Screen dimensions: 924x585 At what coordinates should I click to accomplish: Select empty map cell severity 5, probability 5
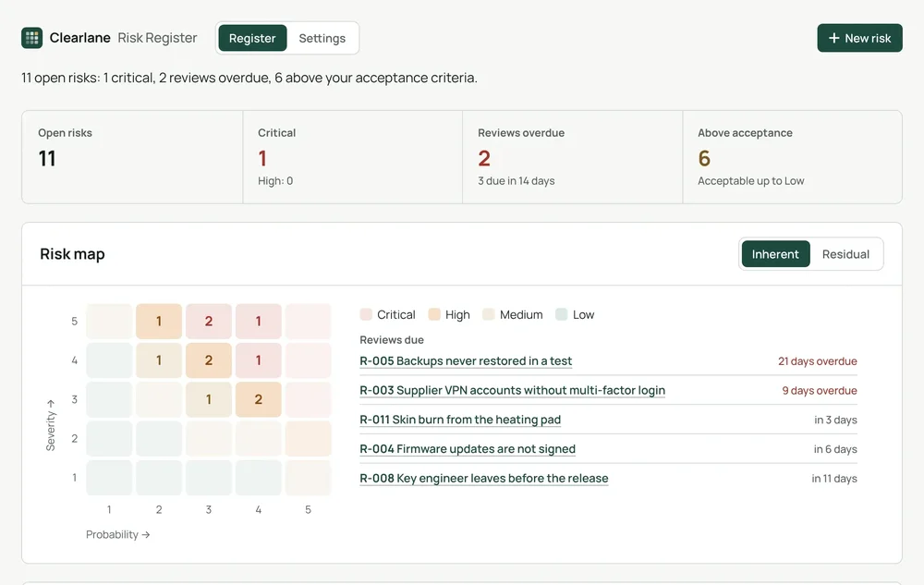309,321
